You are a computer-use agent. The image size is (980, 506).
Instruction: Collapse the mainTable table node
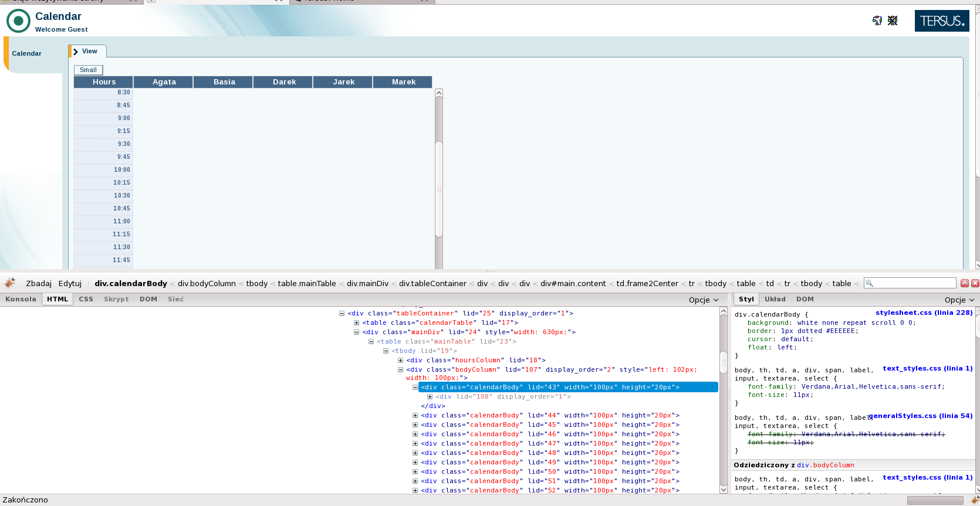(x=371, y=341)
